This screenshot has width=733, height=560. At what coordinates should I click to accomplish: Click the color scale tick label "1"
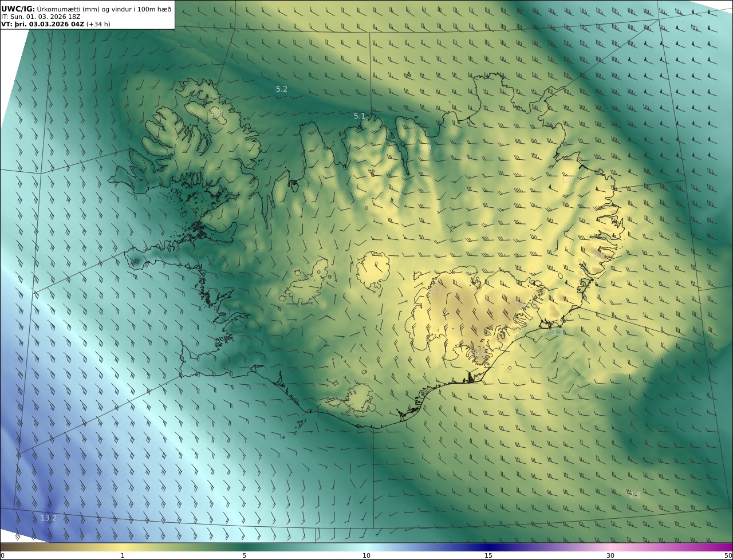coord(122,555)
